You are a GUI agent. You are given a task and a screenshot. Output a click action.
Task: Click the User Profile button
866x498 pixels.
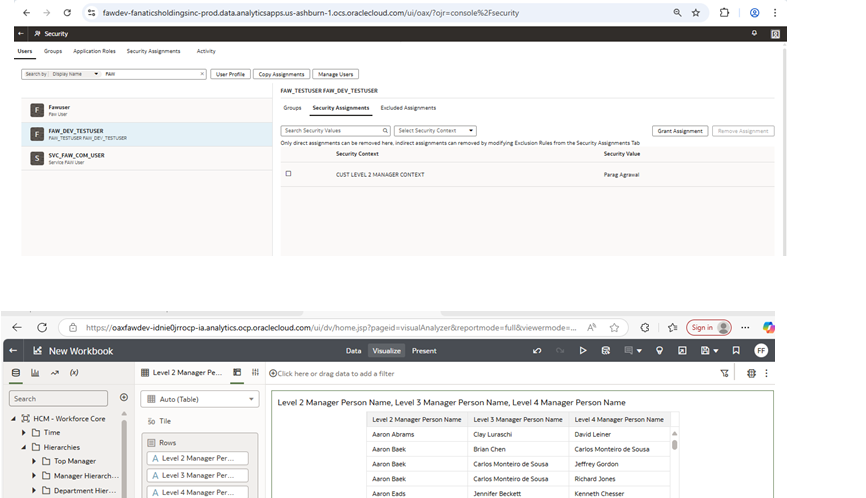[x=230, y=74]
